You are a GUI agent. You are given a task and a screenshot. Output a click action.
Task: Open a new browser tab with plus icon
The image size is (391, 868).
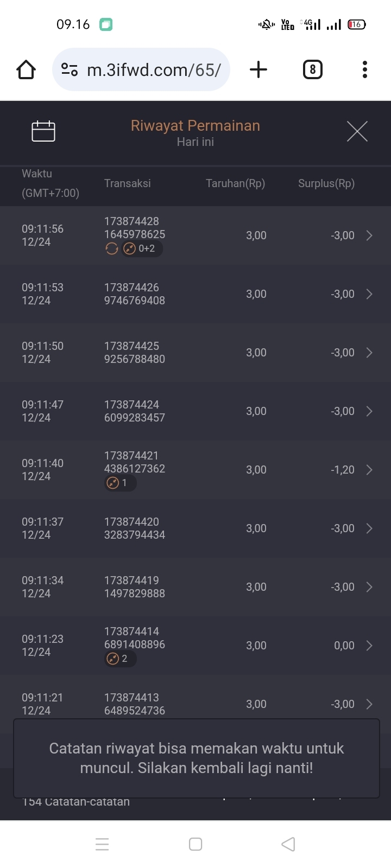tap(258, 70)
